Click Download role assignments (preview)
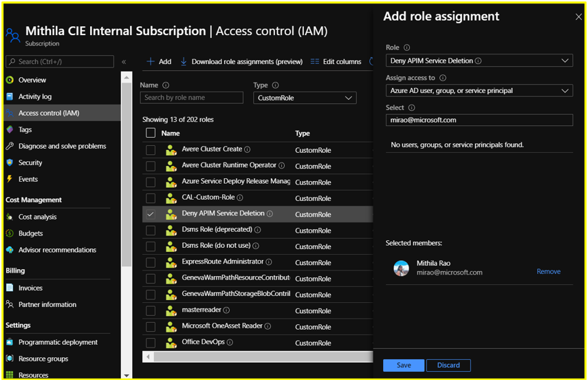588x382 pixels. pos(241,61)
